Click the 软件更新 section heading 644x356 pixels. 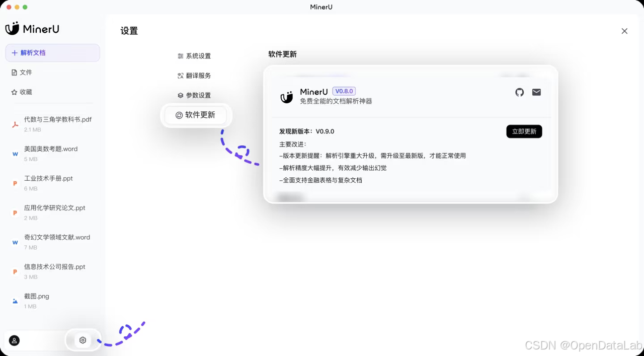(282, 54)
